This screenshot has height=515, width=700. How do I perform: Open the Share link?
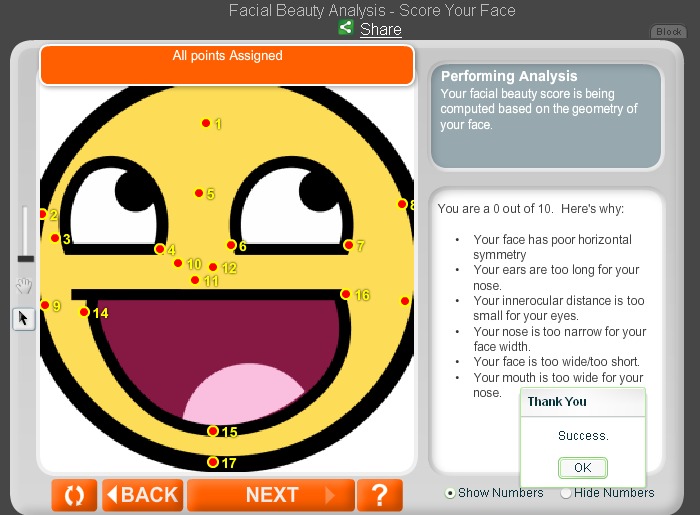pyautogui.click(x=381, y=29)
